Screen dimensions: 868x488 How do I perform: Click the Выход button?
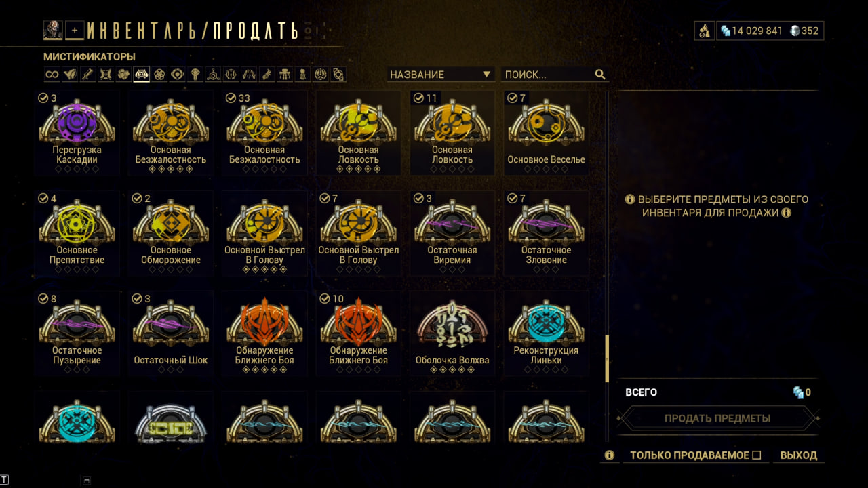click(799, 455)
